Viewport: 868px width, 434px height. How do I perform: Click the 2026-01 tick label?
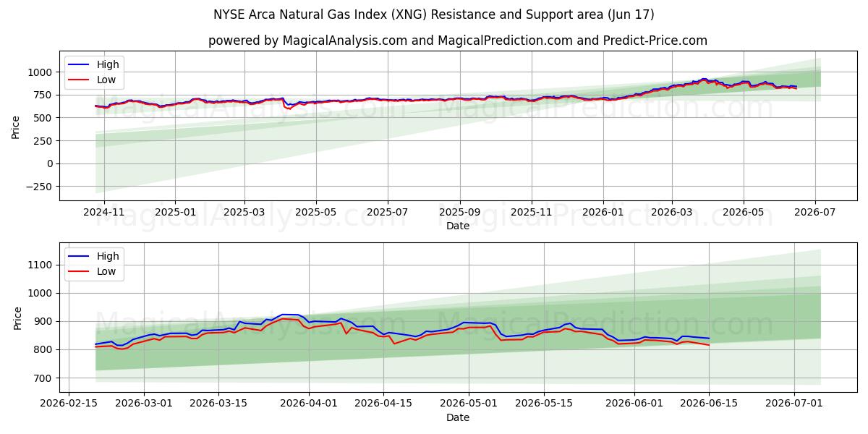(x=603, y=212)
